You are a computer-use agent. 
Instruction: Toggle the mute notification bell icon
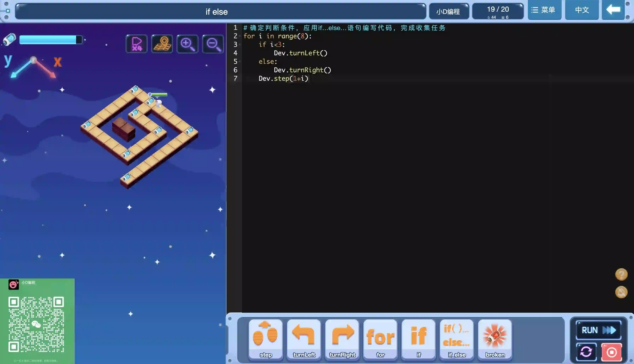tap(621, 292)
